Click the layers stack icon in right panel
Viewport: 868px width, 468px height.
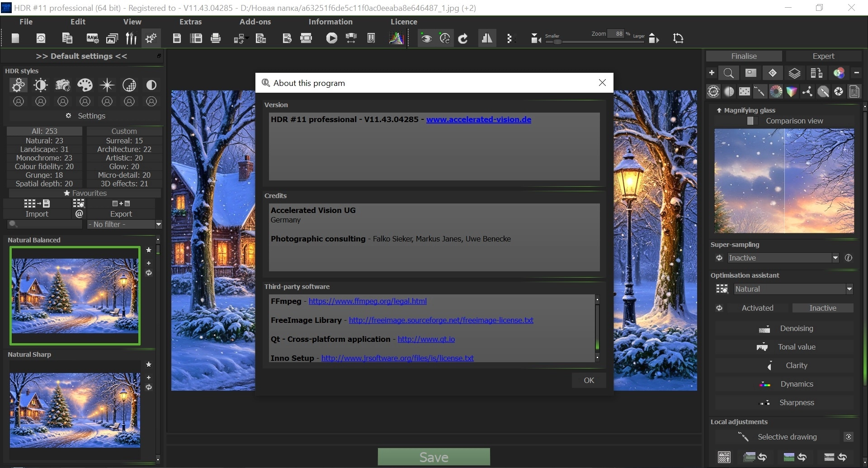click(794, 73)
